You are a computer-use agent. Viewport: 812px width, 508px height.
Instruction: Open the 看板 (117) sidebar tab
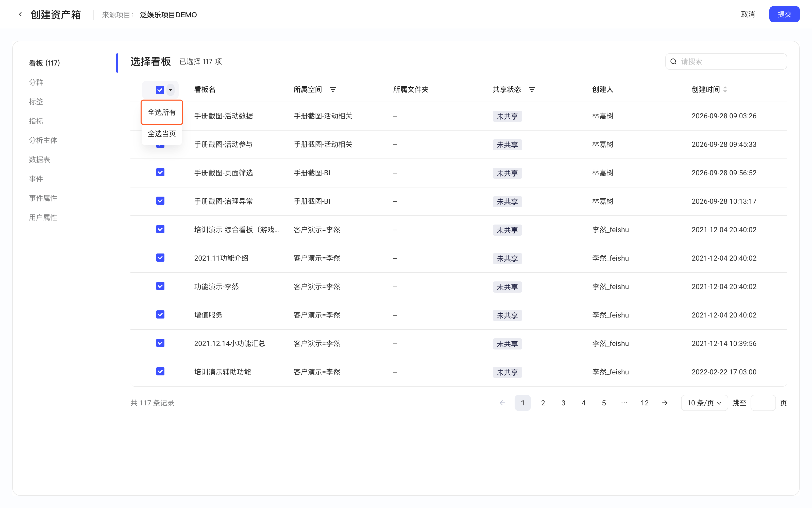[x=44, y=63]
